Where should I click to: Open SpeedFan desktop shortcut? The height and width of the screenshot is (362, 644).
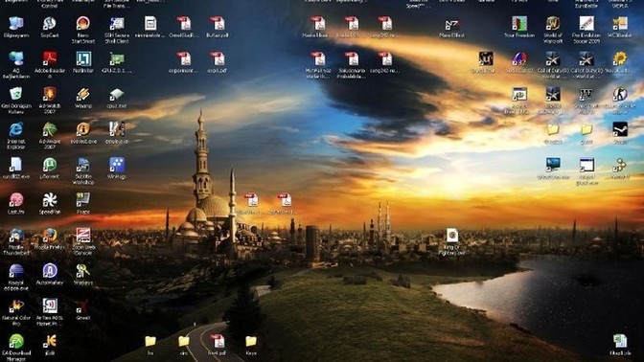(49, 200)
